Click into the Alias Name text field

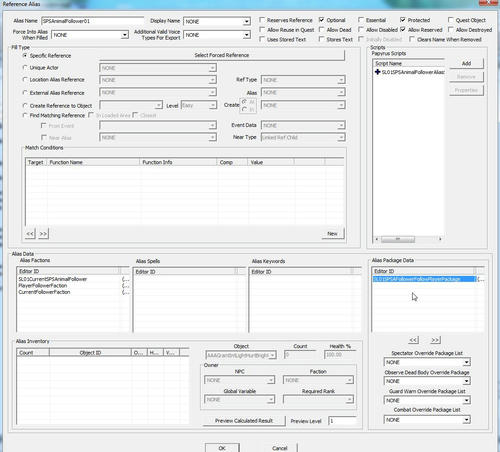click(93, 21)
